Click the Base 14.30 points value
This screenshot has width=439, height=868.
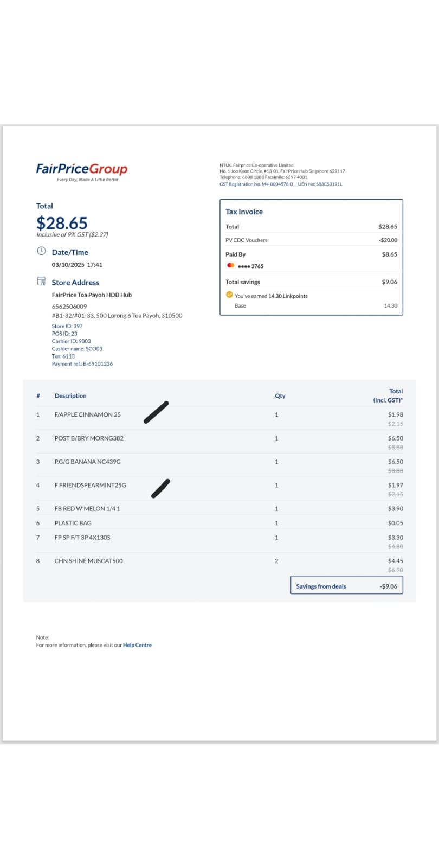tap(391, 305)
